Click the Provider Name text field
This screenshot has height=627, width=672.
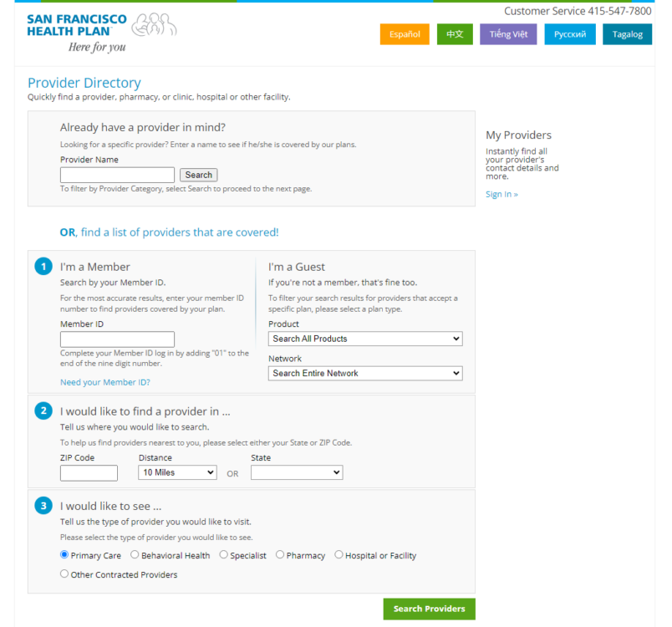(117, 175)
